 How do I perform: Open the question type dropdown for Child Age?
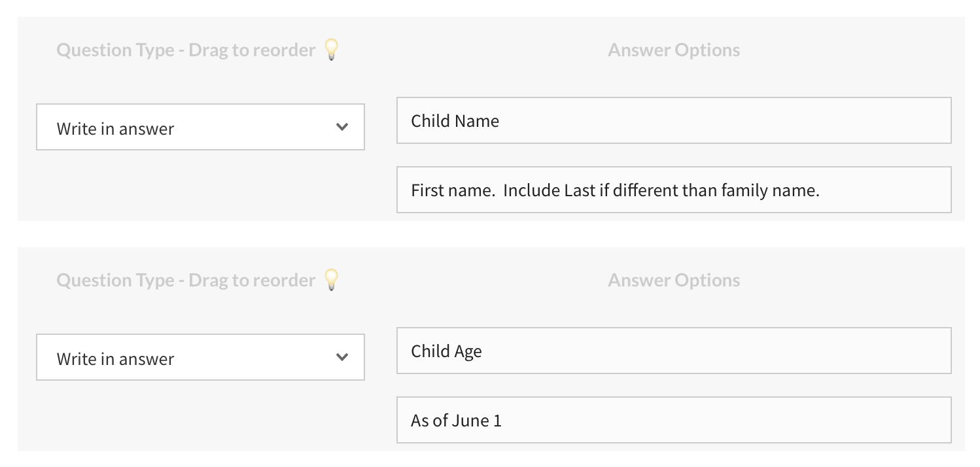click(200, 357)
